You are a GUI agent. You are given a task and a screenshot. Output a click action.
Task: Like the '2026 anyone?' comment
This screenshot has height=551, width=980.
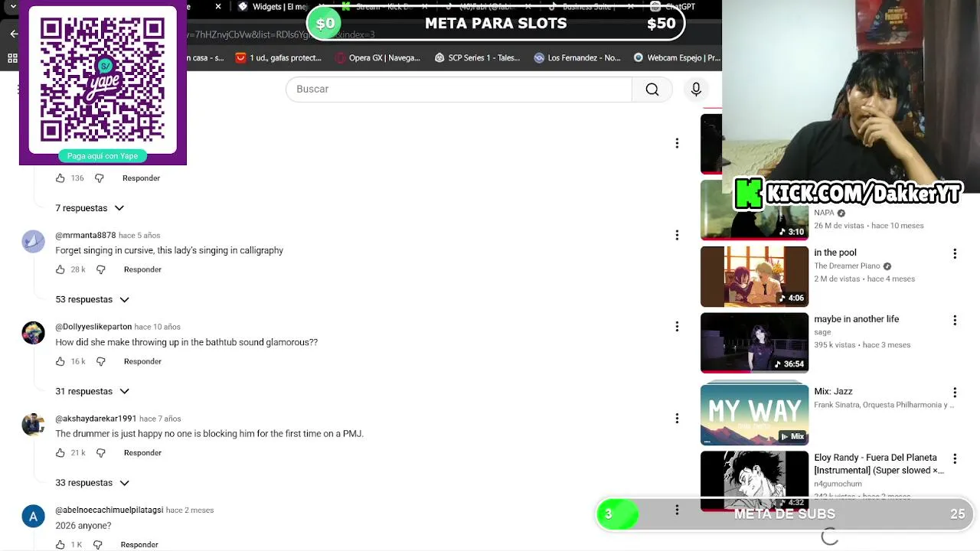click(60, 545)
